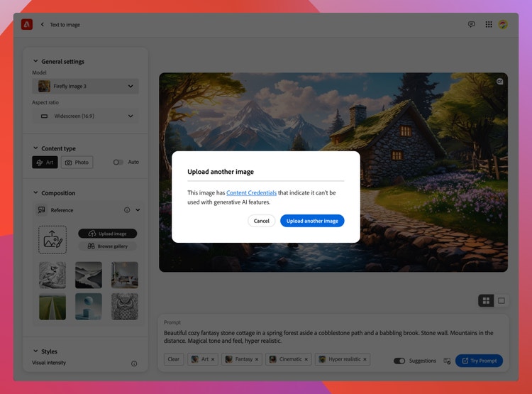Open the Widescreen (16:9) aspect ratio dropdown
532x394 pixels.
[x=86, y=116]
